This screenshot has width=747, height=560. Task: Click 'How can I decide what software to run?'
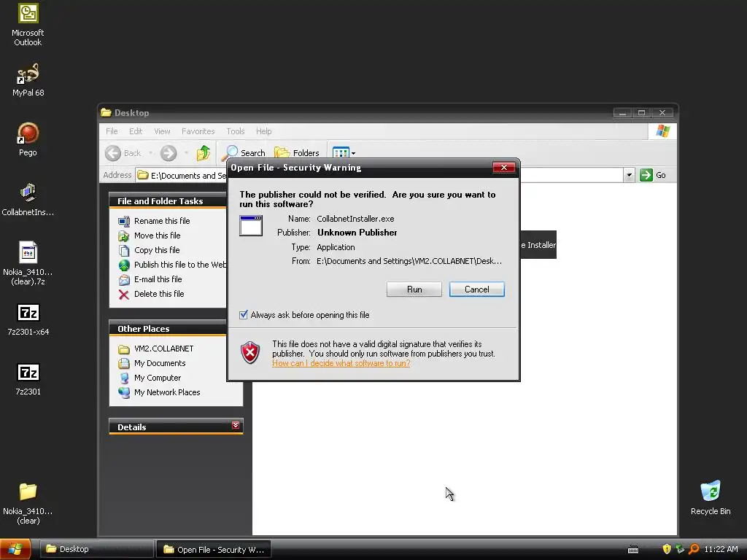tap(341, 363)
